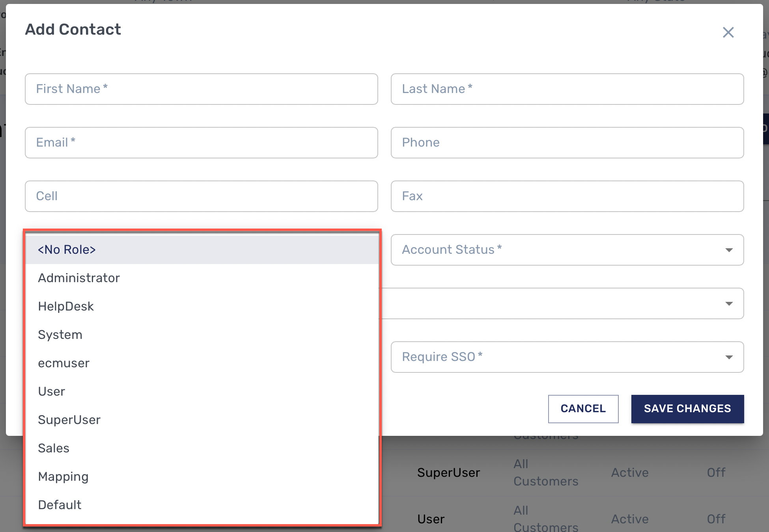
Task: Click the Cell field
Action: point(201,196)
